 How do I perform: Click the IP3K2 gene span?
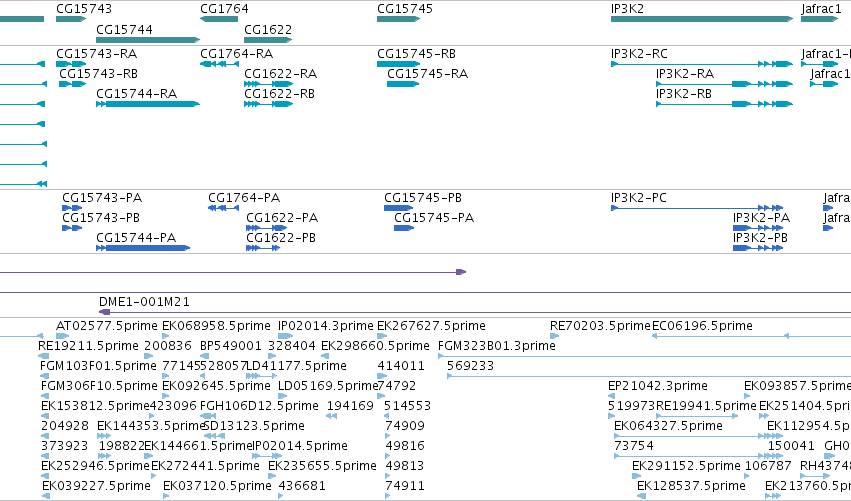point(702,19)
